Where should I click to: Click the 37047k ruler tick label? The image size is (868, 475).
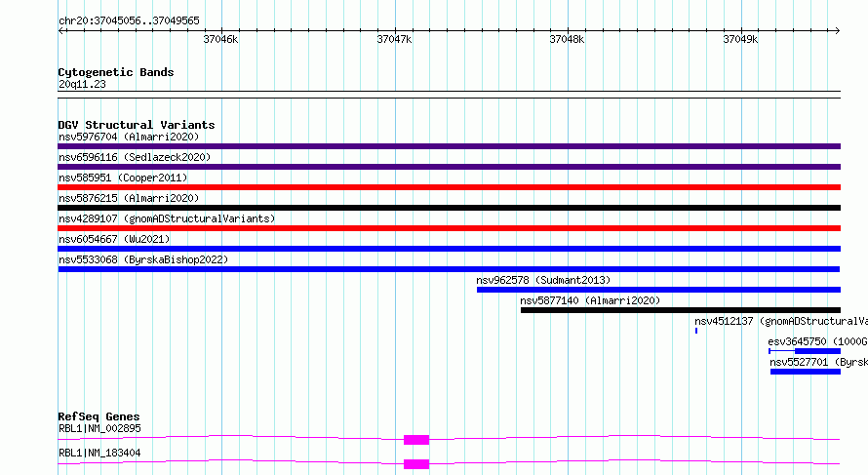(394, 39)
